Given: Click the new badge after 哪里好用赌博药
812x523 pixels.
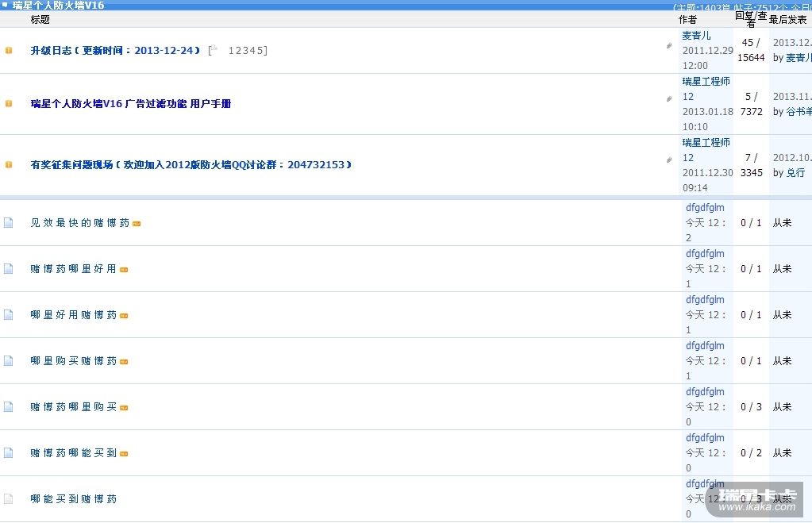Looking at the screenshot, I should (x=124, y=316).
